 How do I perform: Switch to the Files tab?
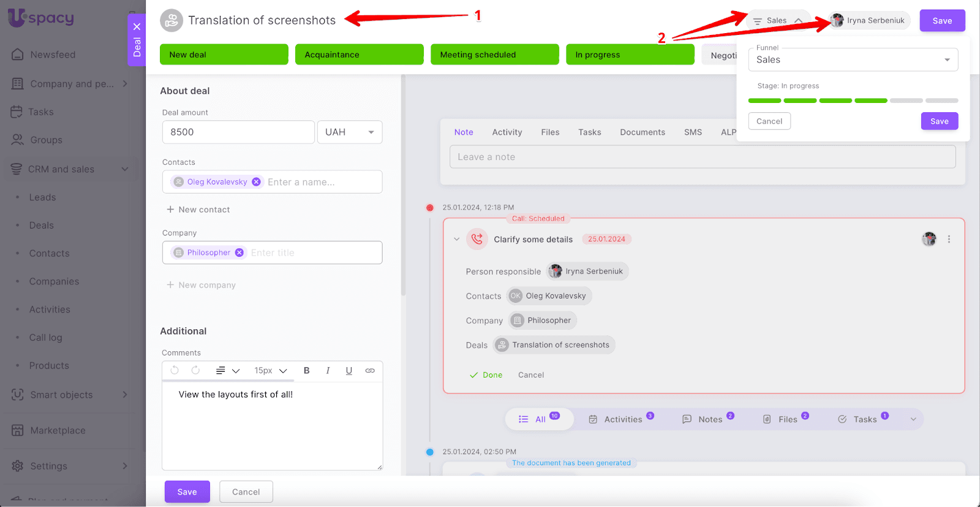(x=550, y=132)
